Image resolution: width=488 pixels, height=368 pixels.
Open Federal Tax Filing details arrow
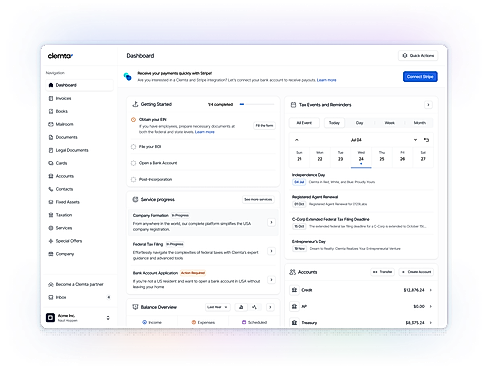pyautogui.click(x=272, y=251)
